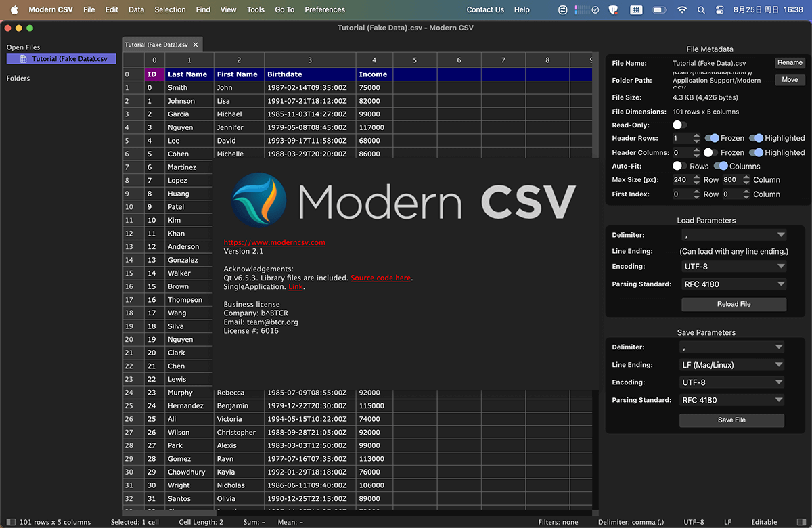The height and width of the screenshot is (528, 812).
Task: Select the cell containing Chowdhury
Action: (x=189, y=472)
